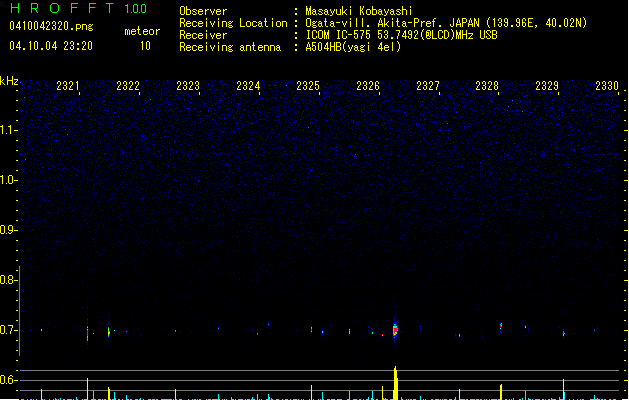The height and width of the screenshot is (400, 629).
Task: Click the tallest yellow power spike
Action: coord(396,383)
